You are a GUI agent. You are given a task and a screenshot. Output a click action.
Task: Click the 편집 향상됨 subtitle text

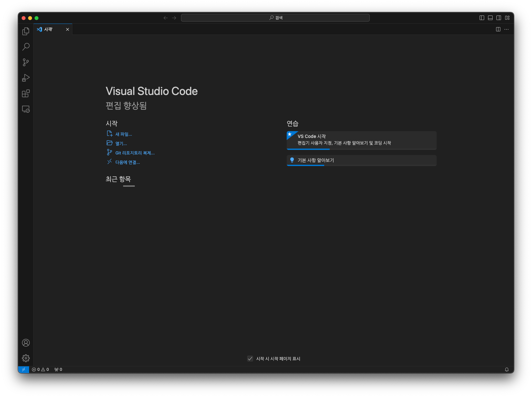[126, 106]
